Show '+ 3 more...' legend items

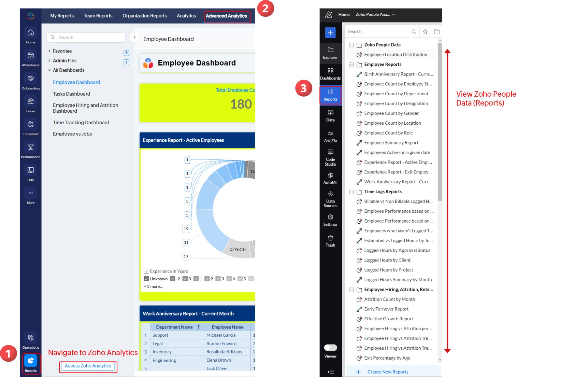153,287
